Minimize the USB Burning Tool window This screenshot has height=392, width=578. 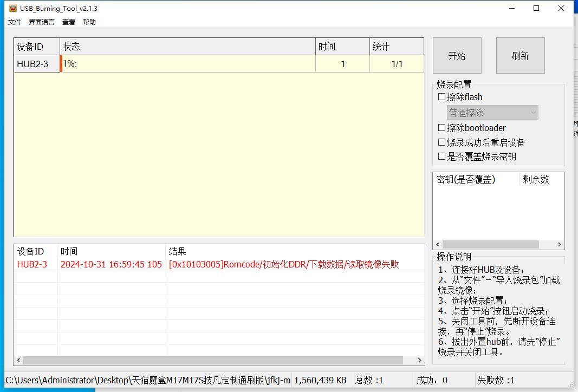tap(512, 8)
